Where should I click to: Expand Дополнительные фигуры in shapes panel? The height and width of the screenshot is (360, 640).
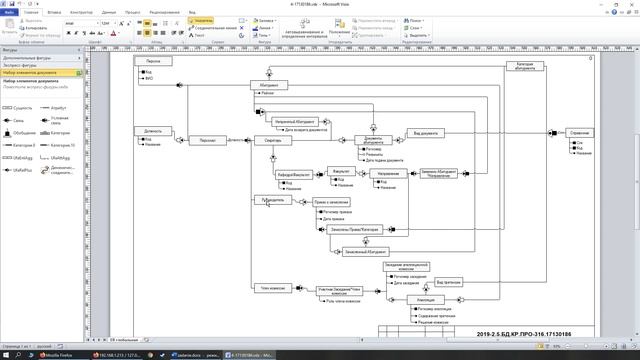[41, 58]
